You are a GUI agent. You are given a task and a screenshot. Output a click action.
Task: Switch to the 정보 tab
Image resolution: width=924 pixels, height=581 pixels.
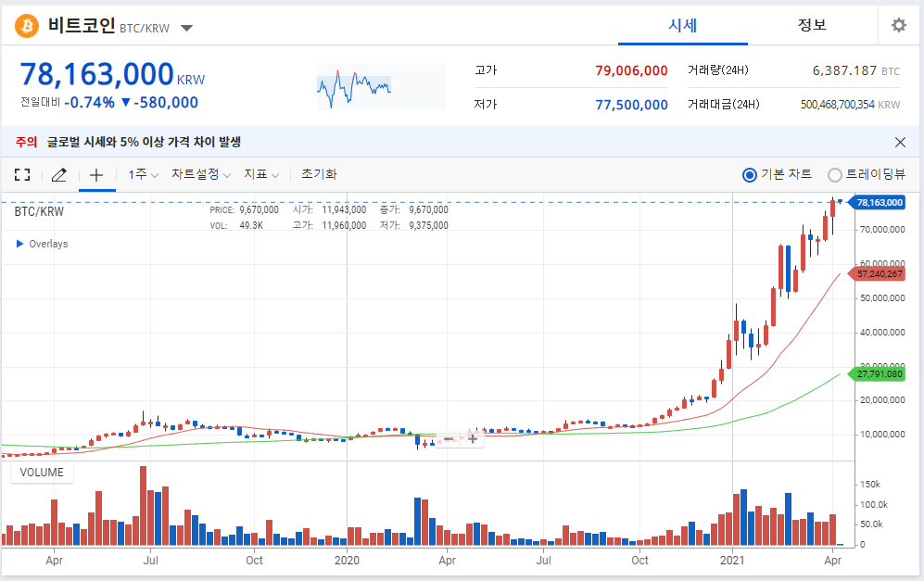coord(812,25)
